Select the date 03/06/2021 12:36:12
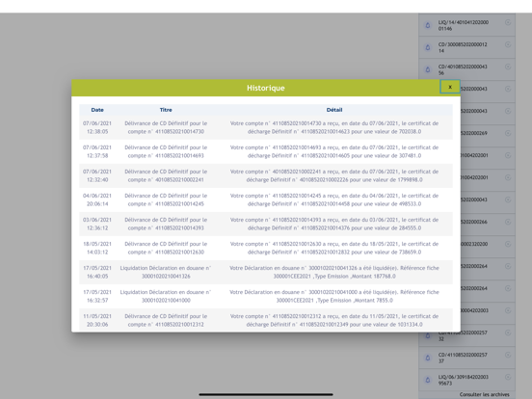Screen dimensions: 532x399 click(97, 224)
